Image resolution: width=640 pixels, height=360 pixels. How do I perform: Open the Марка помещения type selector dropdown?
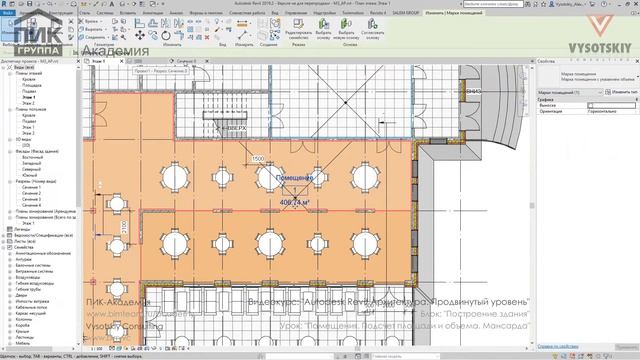coord(587,76)
